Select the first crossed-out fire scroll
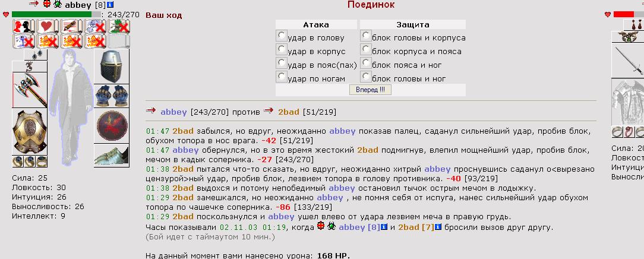This screenshot has height=259, width=644. (x=48, y=42)
